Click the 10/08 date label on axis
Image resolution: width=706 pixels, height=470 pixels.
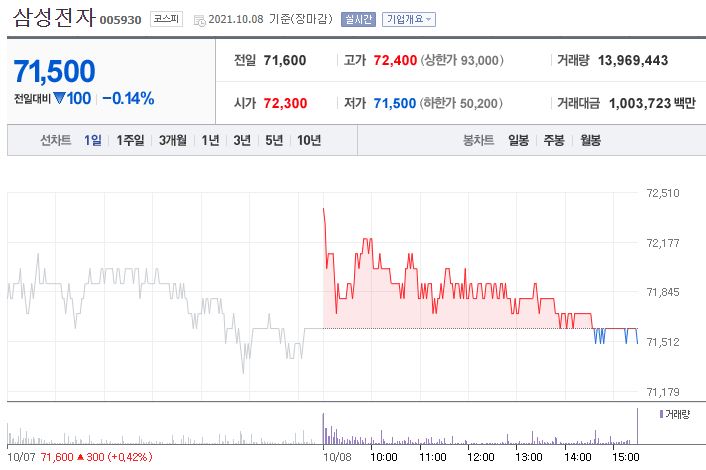pos(337,457)
